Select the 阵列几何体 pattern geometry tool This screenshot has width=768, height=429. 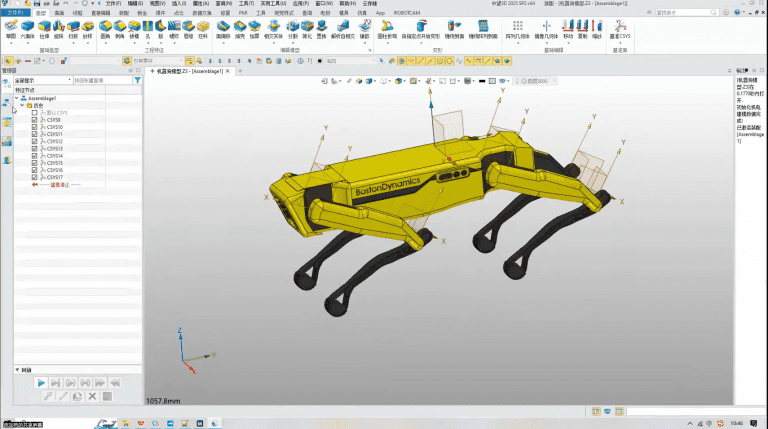point(517,27)
